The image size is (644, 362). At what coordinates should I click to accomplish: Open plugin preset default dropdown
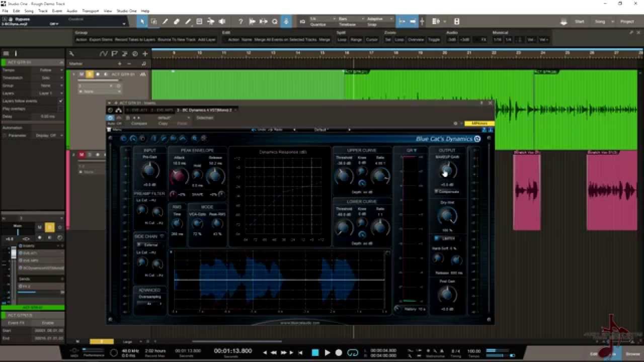[174, 118]
